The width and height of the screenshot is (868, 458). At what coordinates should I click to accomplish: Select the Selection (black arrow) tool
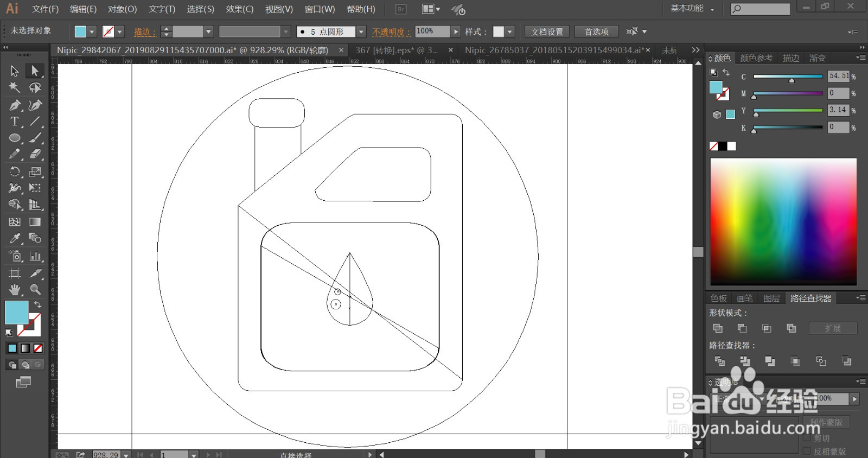pos(15,71)
